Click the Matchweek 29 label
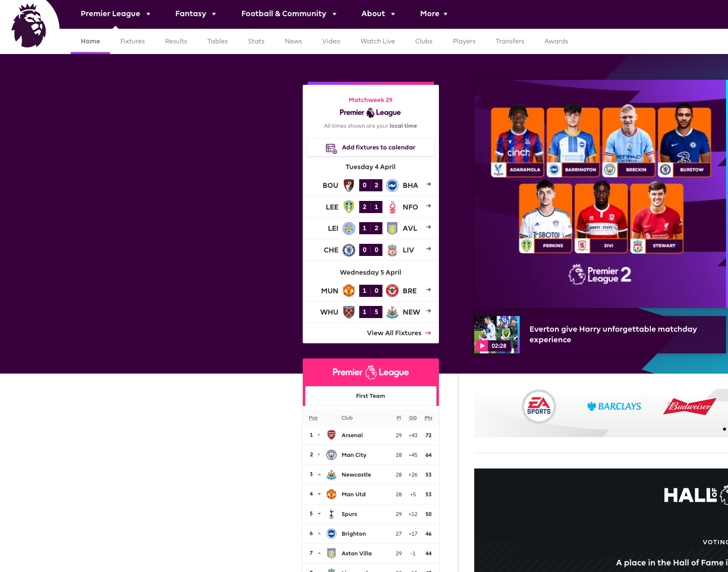728x572 pixels. (x=370, y=100)
